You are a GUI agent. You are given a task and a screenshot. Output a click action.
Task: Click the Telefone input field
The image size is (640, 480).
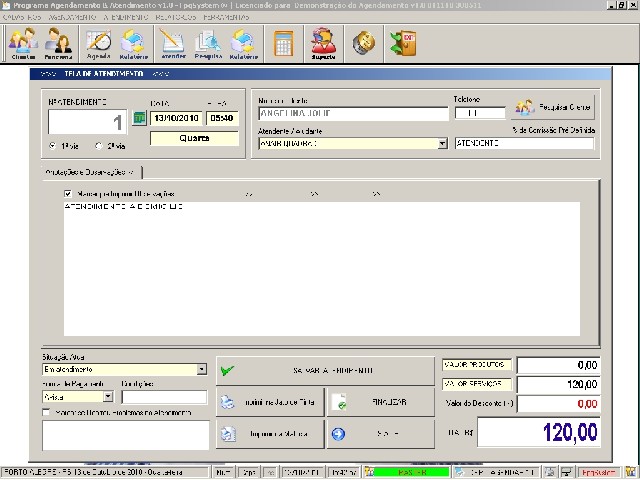480,113
